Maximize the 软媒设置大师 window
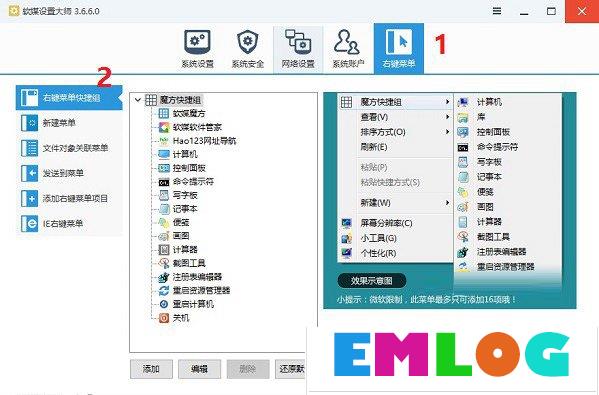The height and width of the screenshot is (395, 599). pyautogui.click(x=551, y=11)
